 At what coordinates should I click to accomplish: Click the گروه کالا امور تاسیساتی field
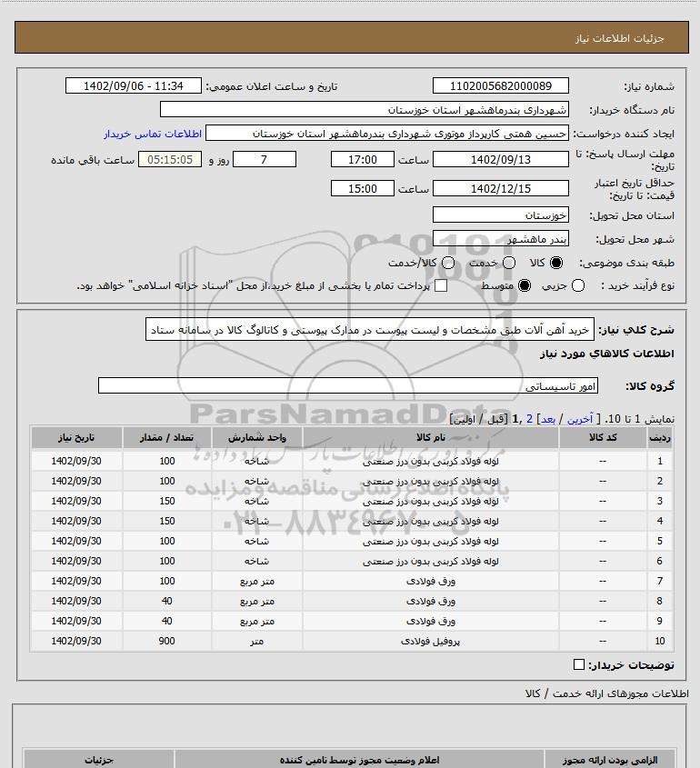(x=348, y=386)
